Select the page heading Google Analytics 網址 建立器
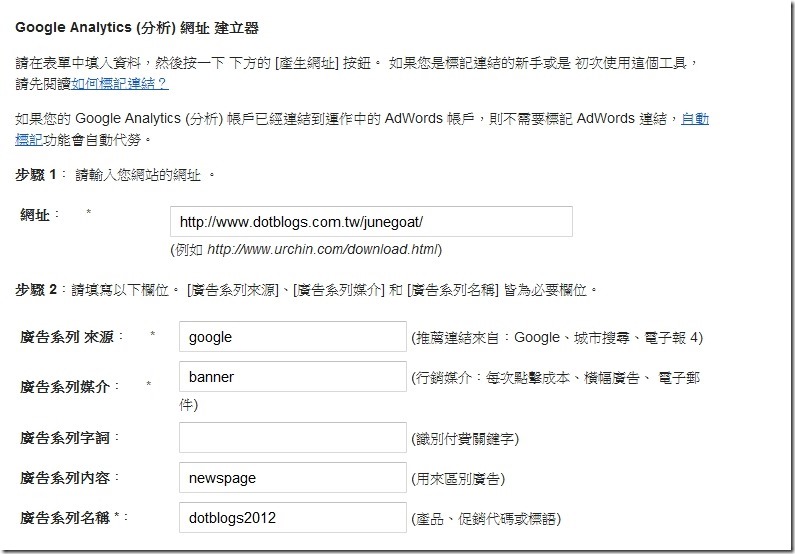The image size is (795, 554). 137,28
